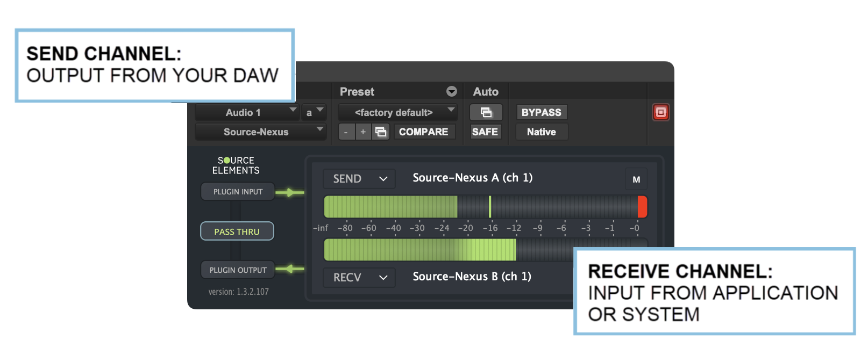Image resolution: width=868 pixels, height=348 pixels.
Task: Click the COMPARE button
Action: coord(423,132)
